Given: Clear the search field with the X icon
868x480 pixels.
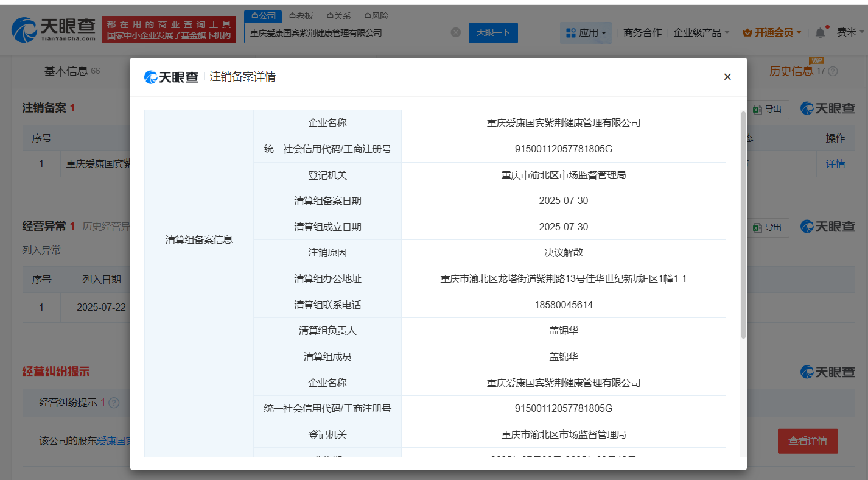Looking at the screenshot, I should [x=456, y=32].
